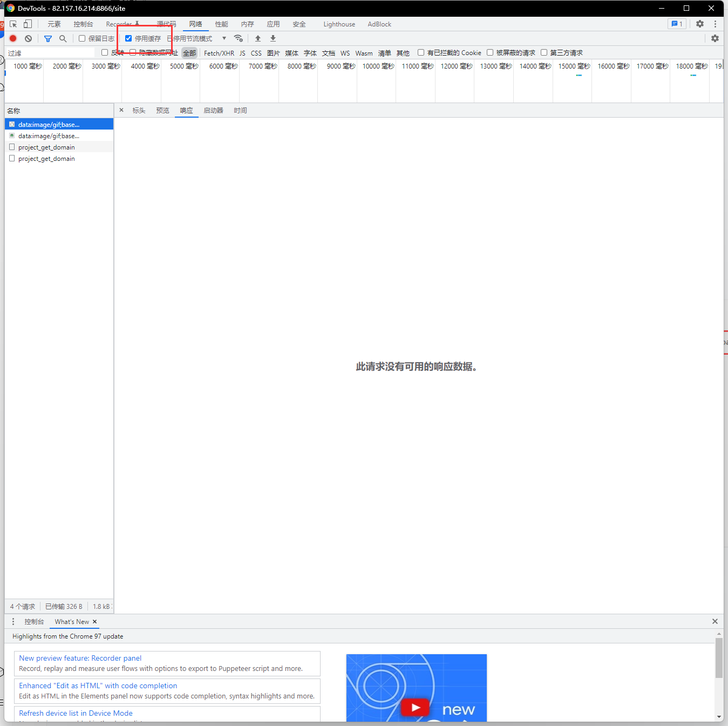Viewport: 728px width, 726px height.
Task: Open the Lighthouse tab
Action: (339, 24)
